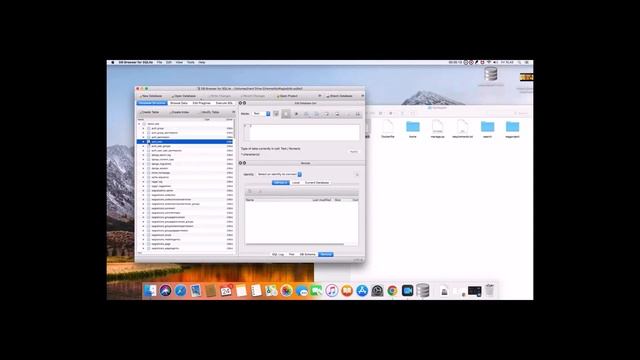Open the Edit menu
The height and width of the screenshot is (360, 640).
pyautogui.click(x=169, y=62)
